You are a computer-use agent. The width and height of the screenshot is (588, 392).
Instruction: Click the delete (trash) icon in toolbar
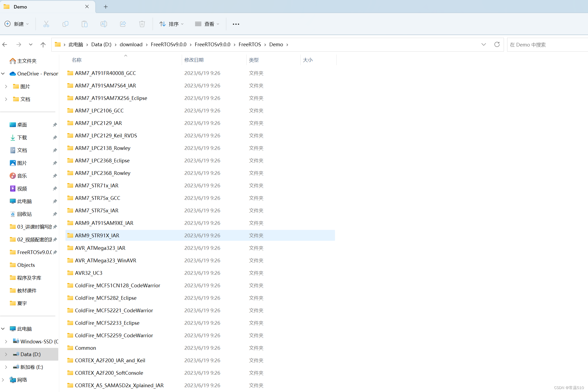[x=142, y=24]
